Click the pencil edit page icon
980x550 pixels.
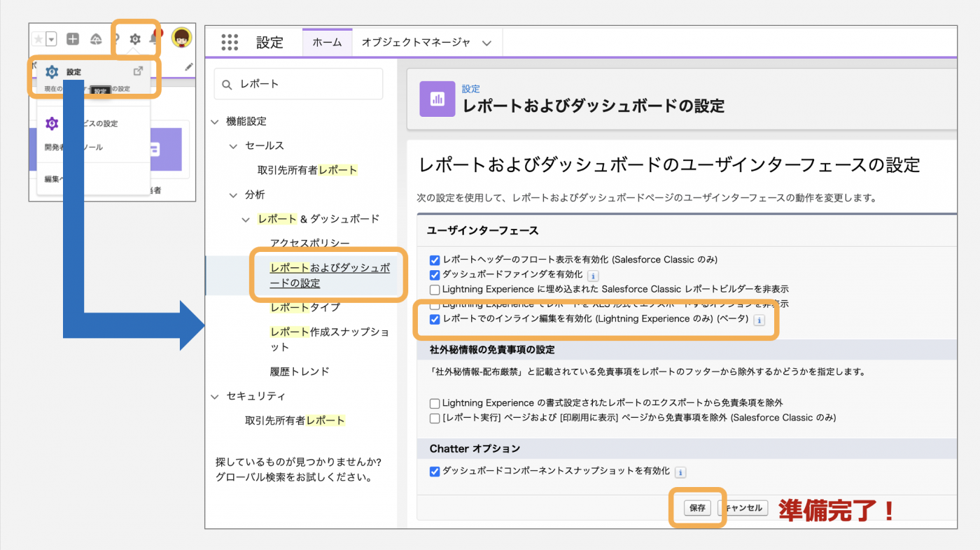[189, 66]
